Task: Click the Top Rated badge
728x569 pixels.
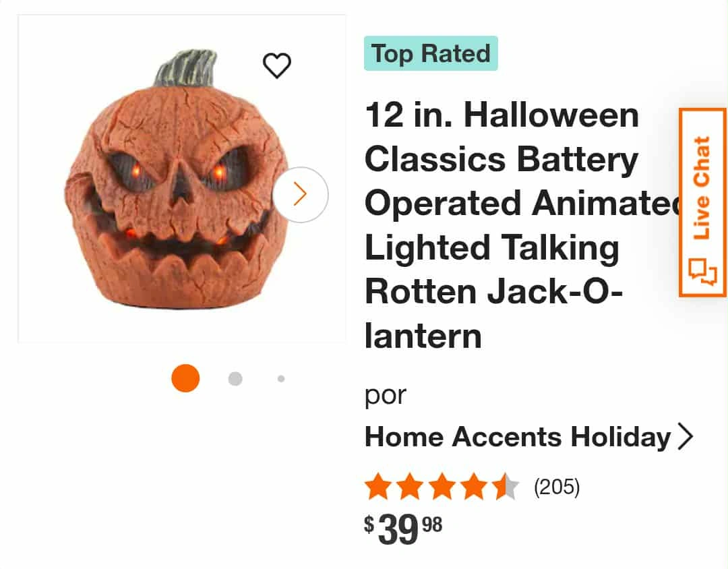Action: (x=431, y=53)
